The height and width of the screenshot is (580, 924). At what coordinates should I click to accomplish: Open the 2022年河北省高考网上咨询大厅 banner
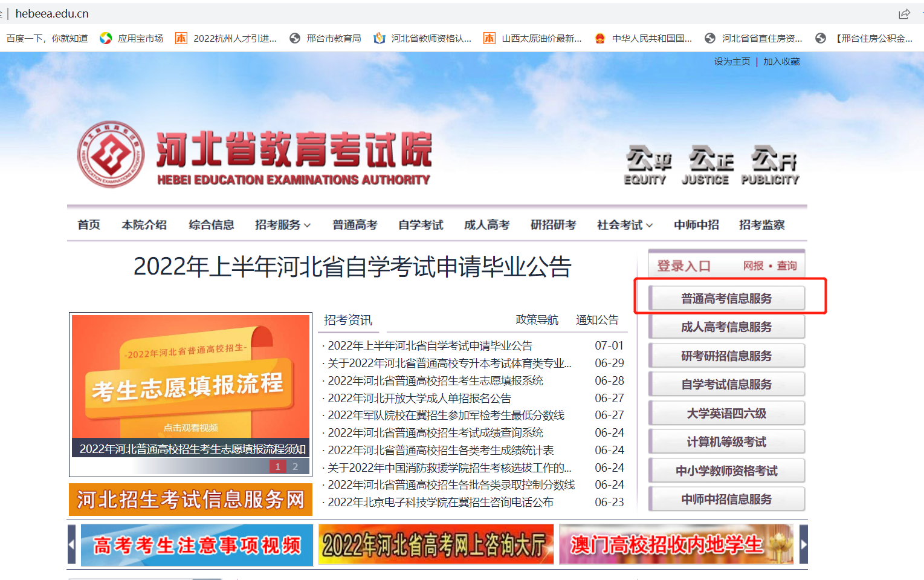436,545
